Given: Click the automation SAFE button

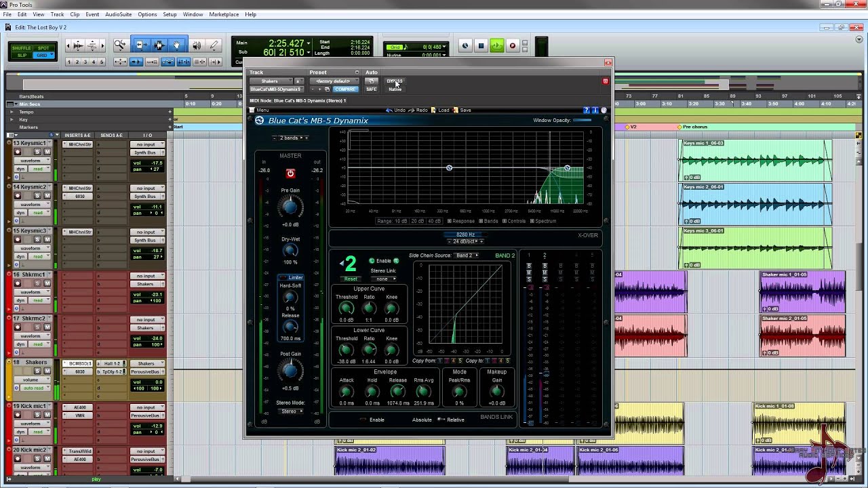Looking at the screenshot, I should pyautogui.click(x=372, y=89).
